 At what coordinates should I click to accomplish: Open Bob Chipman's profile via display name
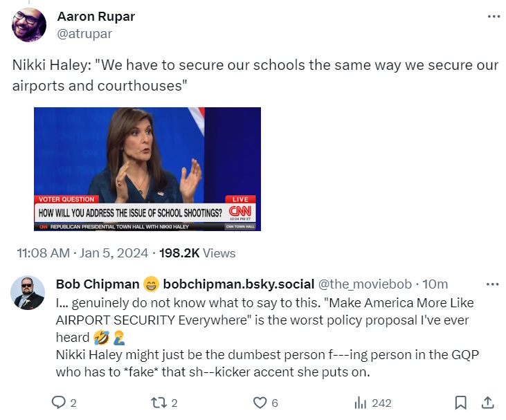(x=97, y=284)
